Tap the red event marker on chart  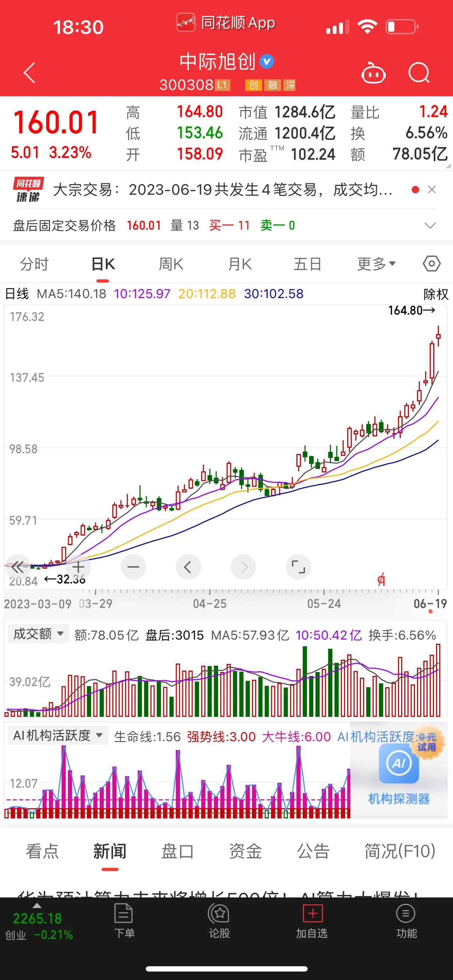pos(381,580)
